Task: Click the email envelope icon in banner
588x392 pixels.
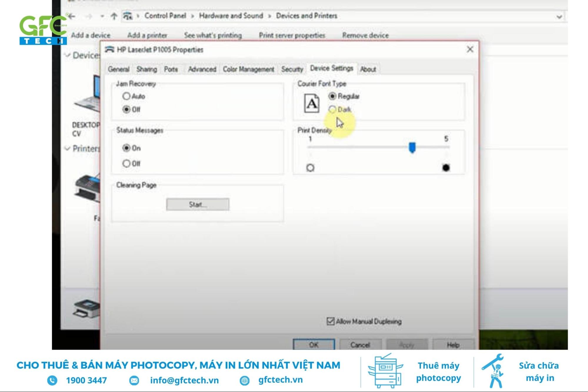Action: click(134, 380)
